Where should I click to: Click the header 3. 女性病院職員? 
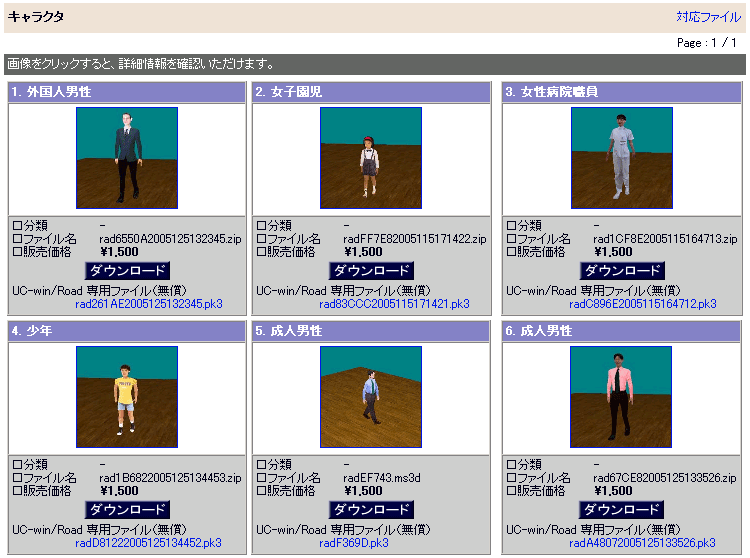pyautogui.click(x=622, y=92)
